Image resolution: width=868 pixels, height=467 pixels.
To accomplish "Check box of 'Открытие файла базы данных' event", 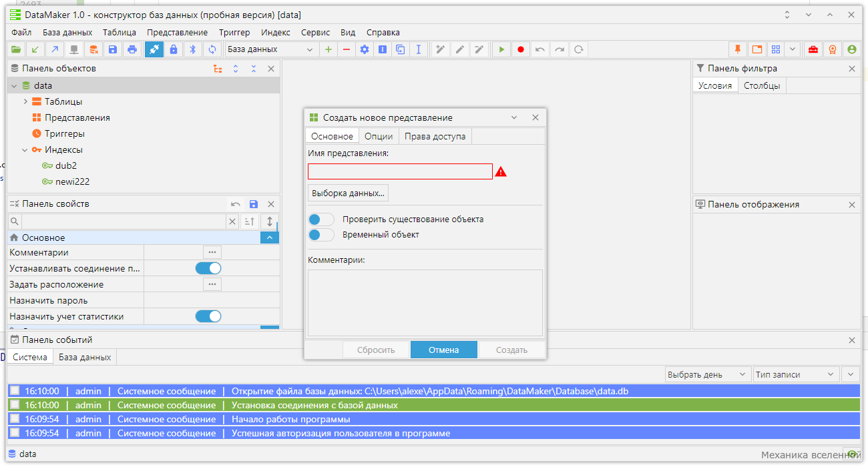I will point(15,391).
